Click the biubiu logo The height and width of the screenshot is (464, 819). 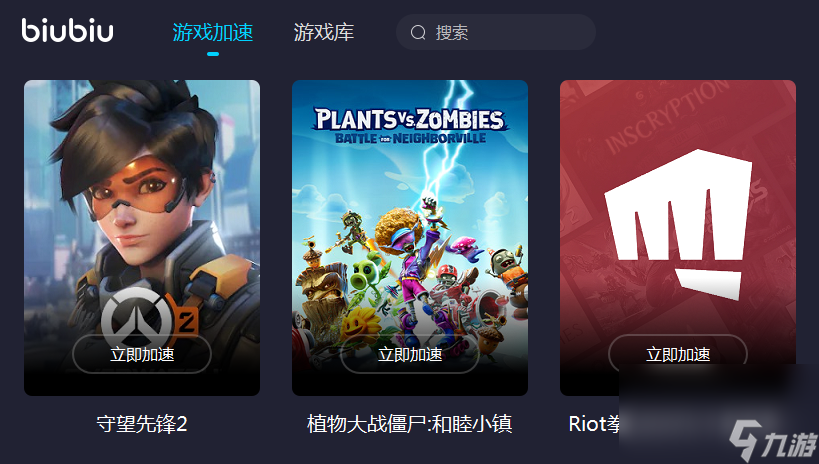click(x=67, y=30)
